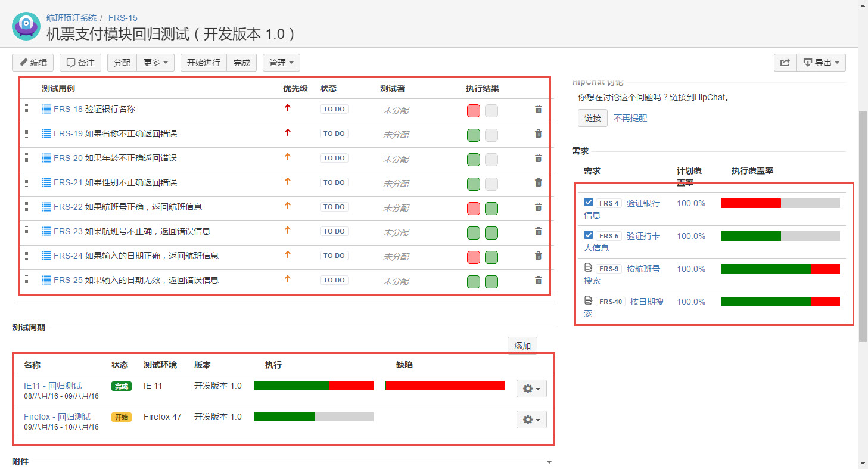Click the drag handle of FRS-25 row

point(26,280)
